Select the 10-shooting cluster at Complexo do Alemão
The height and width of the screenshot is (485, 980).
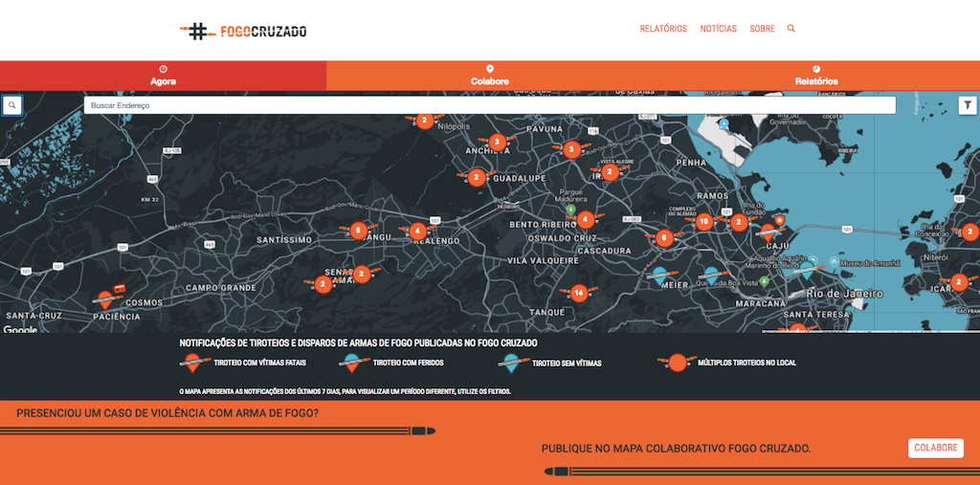[703, 222]
